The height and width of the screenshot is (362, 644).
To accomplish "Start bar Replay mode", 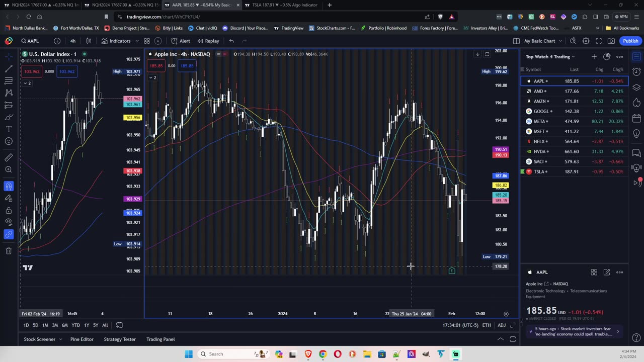I will tap(208, 41).
